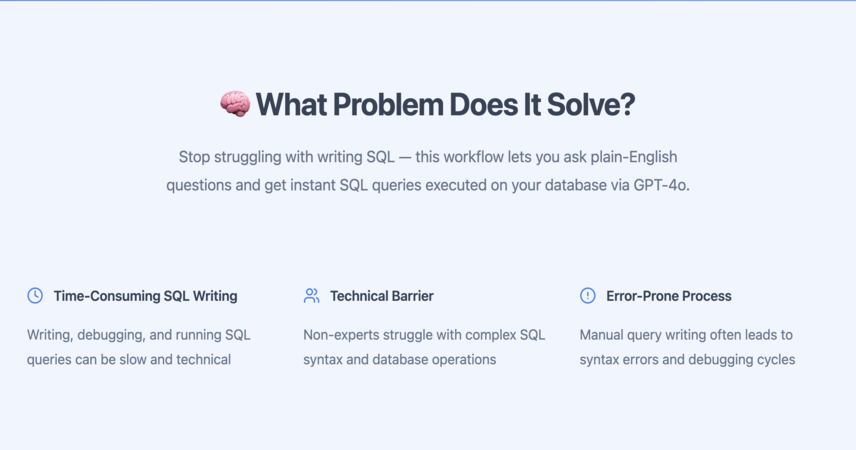
Task: Click the line Writing, debugging, and running SQL
Action: click(x=139, y=335)
